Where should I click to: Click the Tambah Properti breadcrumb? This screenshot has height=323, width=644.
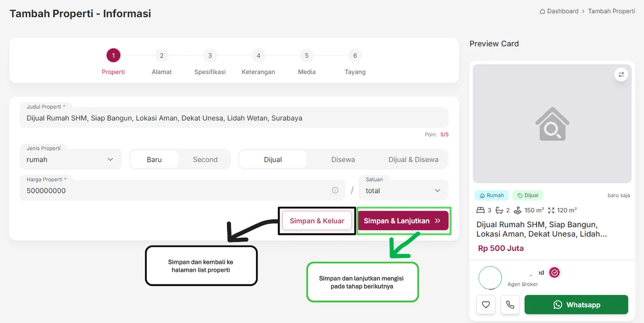pyautogui.click(x=612, y=11)
